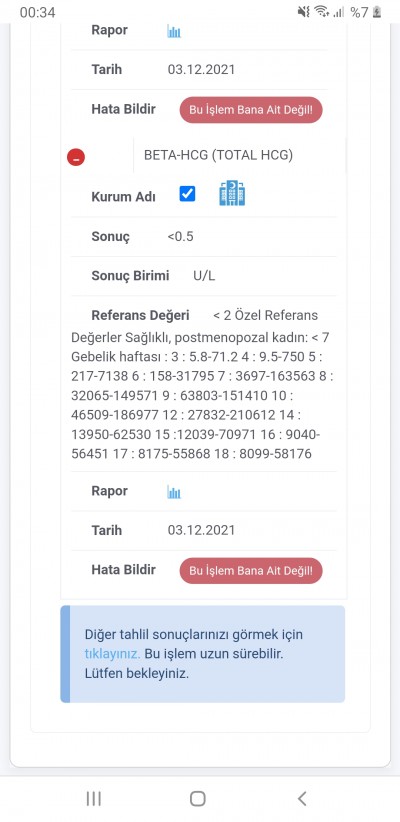Open Android recent apps icon
The width and height of the screenshot is (400, 822).
(94, 798)
